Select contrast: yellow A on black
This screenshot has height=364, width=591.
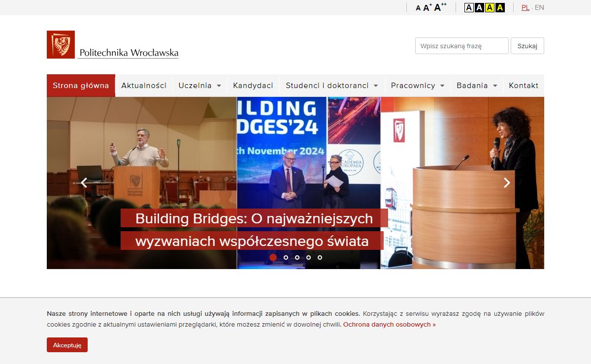coord(500,7)
